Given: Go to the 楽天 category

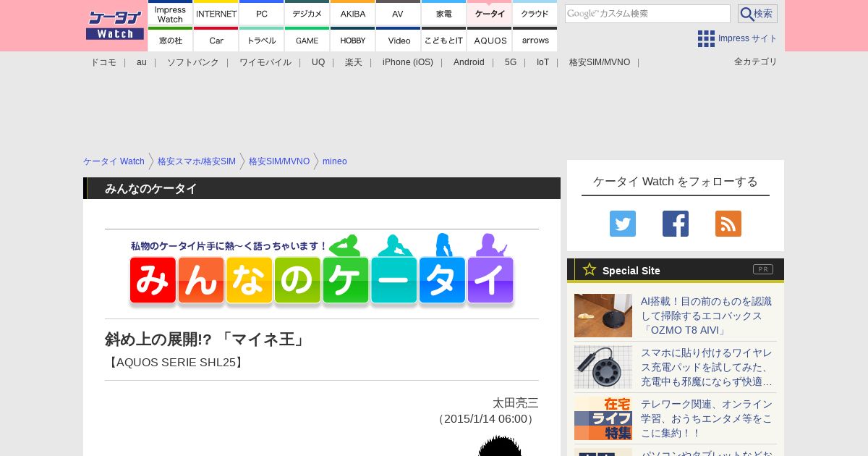Looking at the screenshot, I should point(354,62).
